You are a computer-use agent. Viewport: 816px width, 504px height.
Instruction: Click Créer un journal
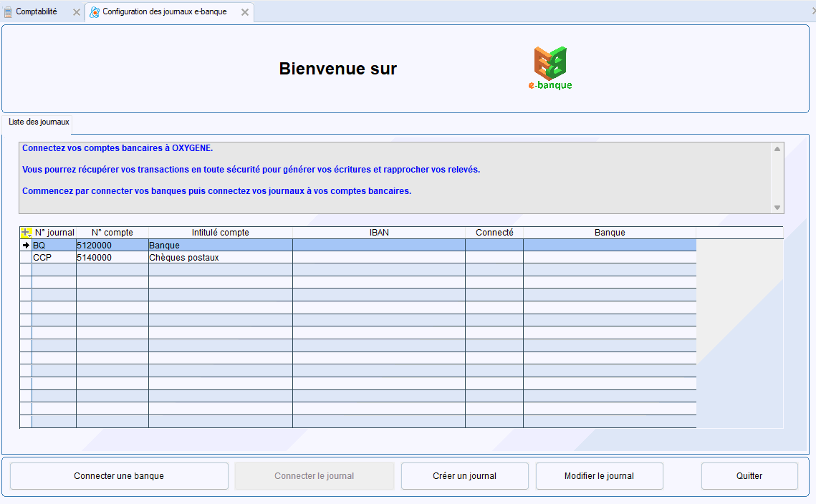coord(465,476)
